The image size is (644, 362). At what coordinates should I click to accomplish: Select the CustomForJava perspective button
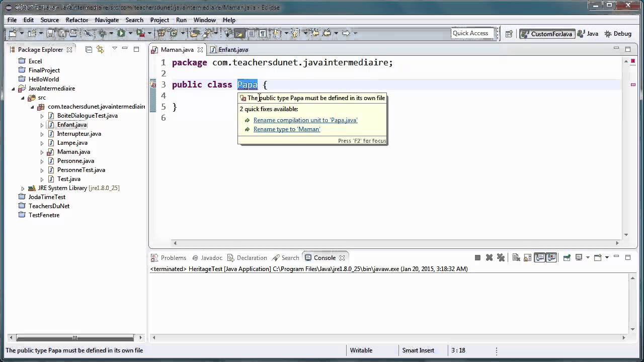click(x=547, y=34)
